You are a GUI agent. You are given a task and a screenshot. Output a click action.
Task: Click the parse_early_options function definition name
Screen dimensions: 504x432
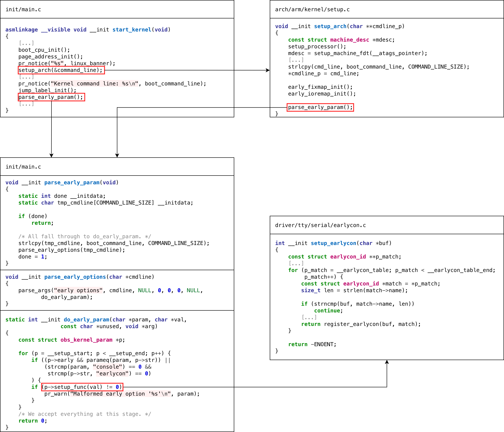point(75,277)
